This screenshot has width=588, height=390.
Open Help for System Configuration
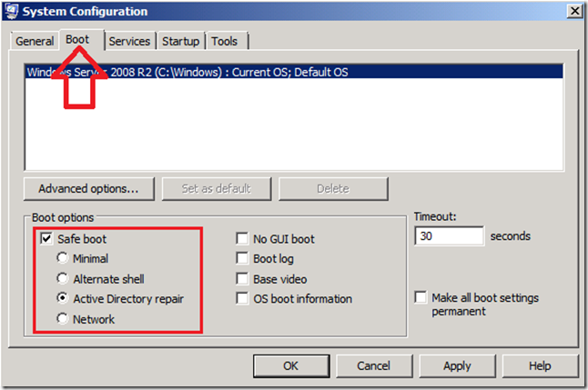[540, 365]
